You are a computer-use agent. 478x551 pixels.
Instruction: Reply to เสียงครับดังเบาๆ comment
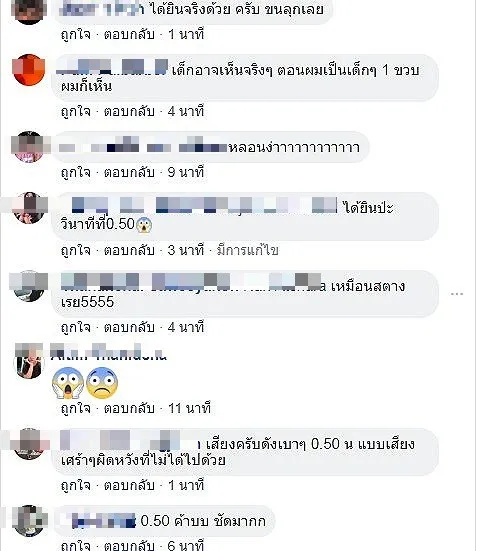[129, 486]
